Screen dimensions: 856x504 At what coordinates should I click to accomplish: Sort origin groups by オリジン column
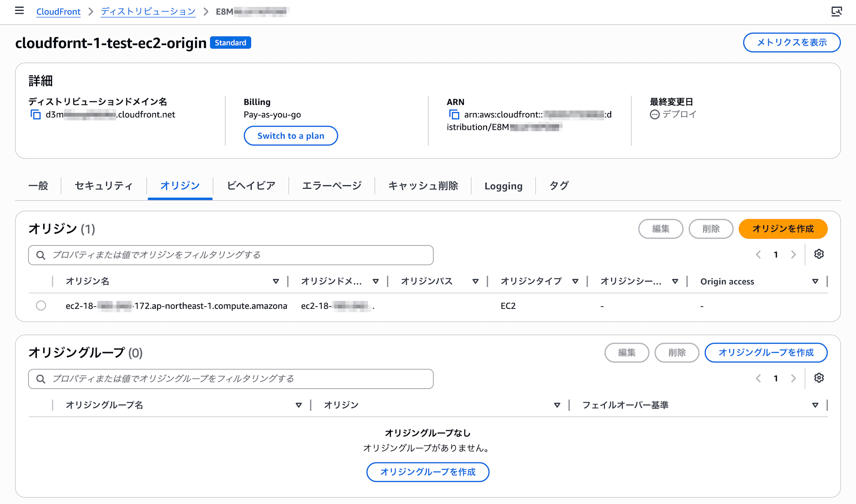tap(557, 405)
